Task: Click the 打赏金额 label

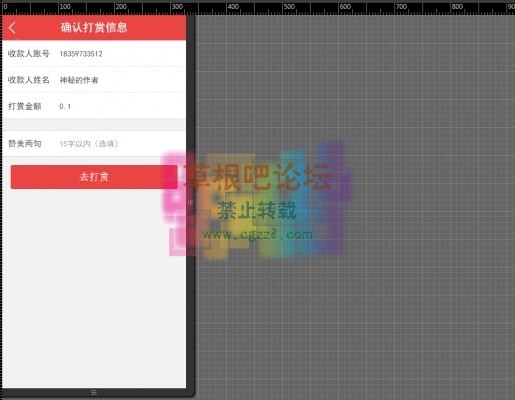Action: [25, 106]
